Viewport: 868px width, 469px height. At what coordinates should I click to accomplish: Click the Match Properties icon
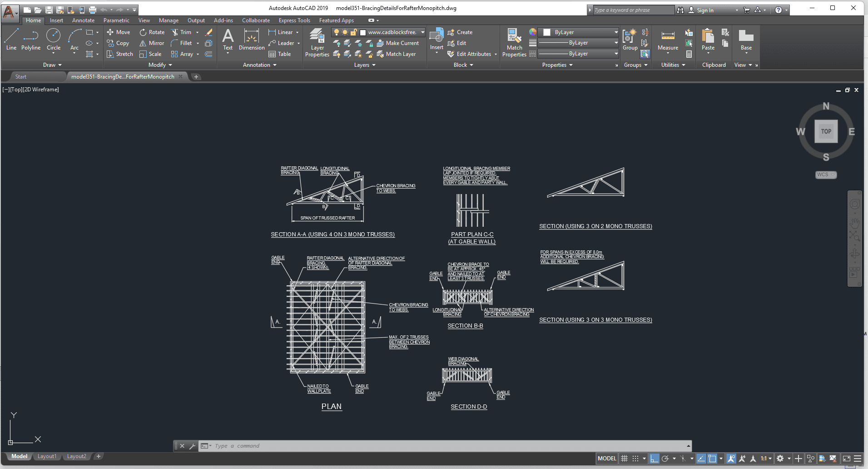[514, 43]
